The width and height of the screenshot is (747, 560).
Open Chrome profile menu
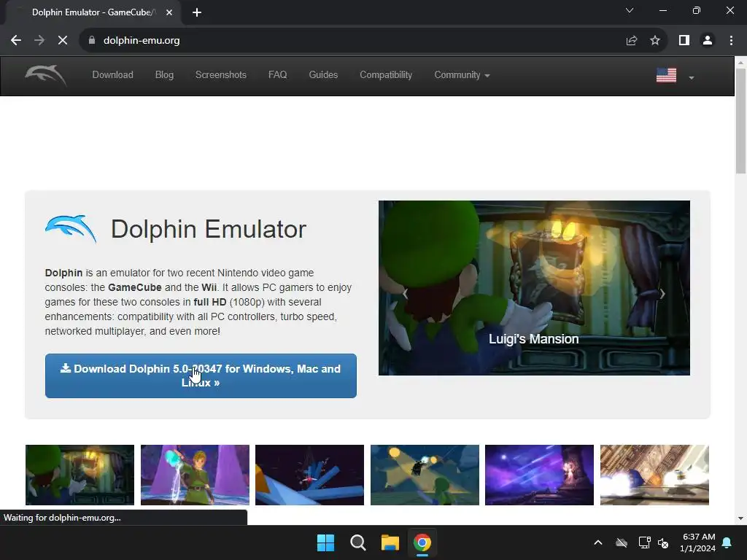click(x=708, y=41)
